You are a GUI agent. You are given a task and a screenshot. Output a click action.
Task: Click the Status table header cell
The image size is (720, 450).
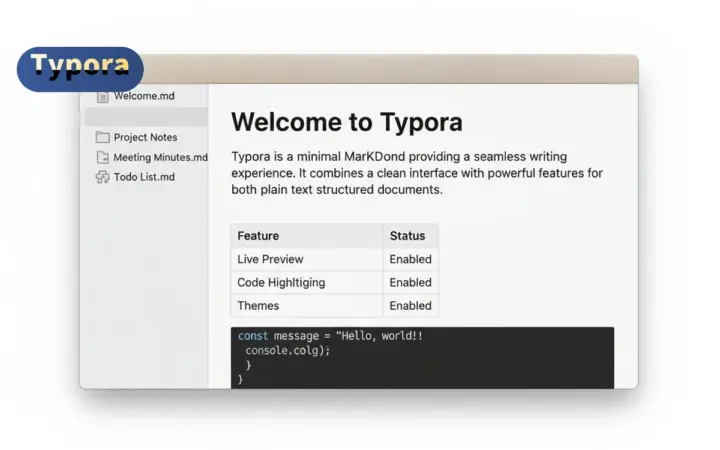(x=410, y=236)
